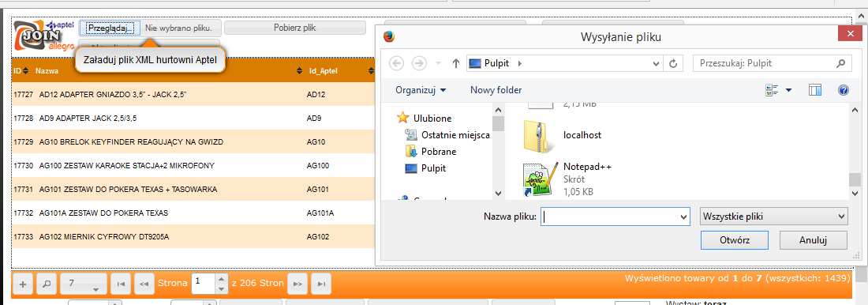Go to previous page in pager
Image resolution: width=868 pixels, height=305 pixels.
[x=144, y=284]
